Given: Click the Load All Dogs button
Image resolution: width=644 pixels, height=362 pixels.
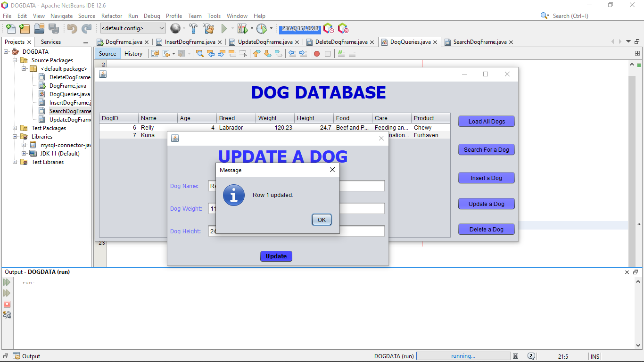Looking at the screenshot, I should coord(487,121).
